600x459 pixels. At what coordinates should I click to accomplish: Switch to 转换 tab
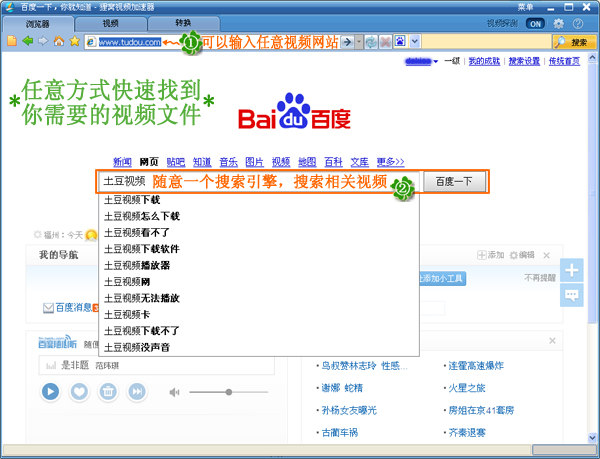(x=183, y=23)
